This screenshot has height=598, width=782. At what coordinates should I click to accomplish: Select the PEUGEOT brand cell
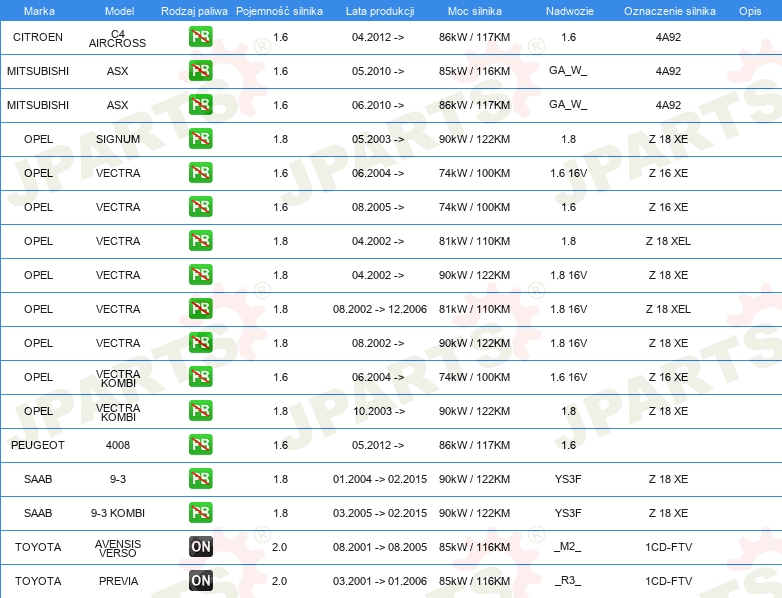coord(38,445)
